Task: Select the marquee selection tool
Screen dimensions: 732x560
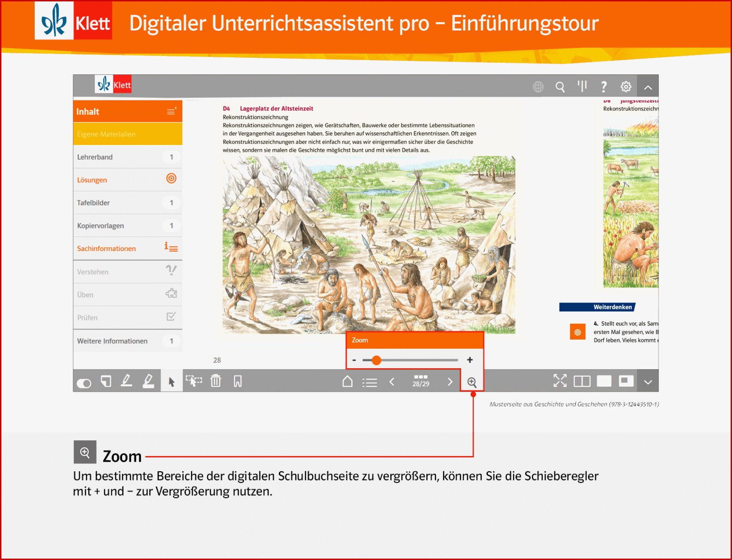Action: point(194,381)
